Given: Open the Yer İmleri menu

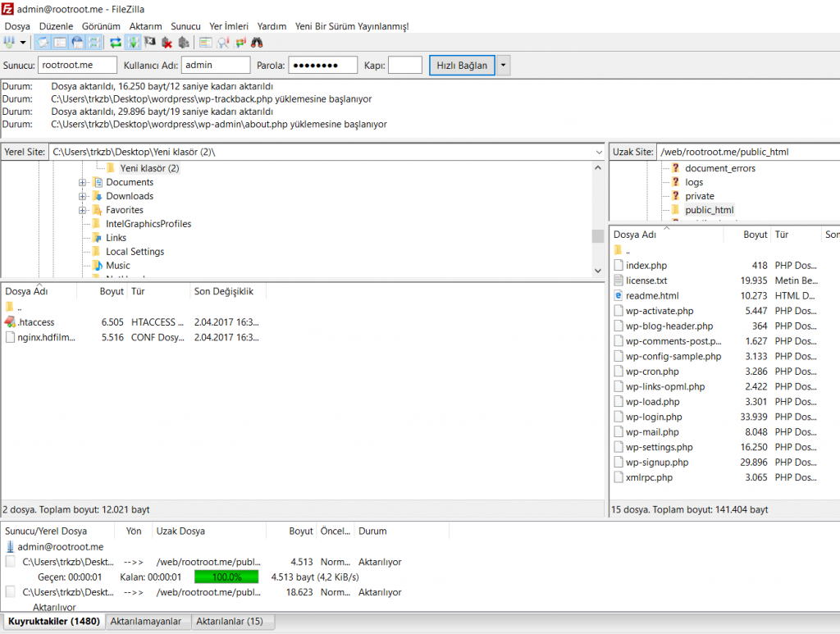Looking at the screenshot, I should click(229, 26).
